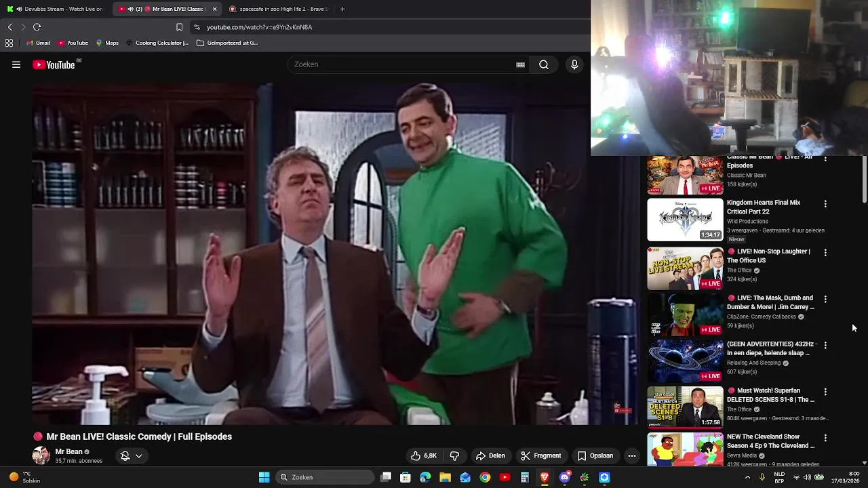Click the Windows taskbar search box

coord(325,477)
